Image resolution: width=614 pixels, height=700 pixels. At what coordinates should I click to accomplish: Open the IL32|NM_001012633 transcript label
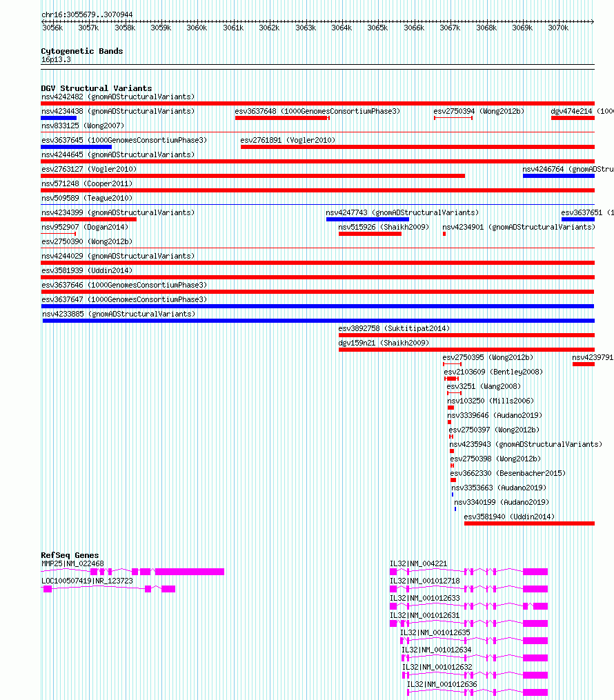[x=425, y=598]
